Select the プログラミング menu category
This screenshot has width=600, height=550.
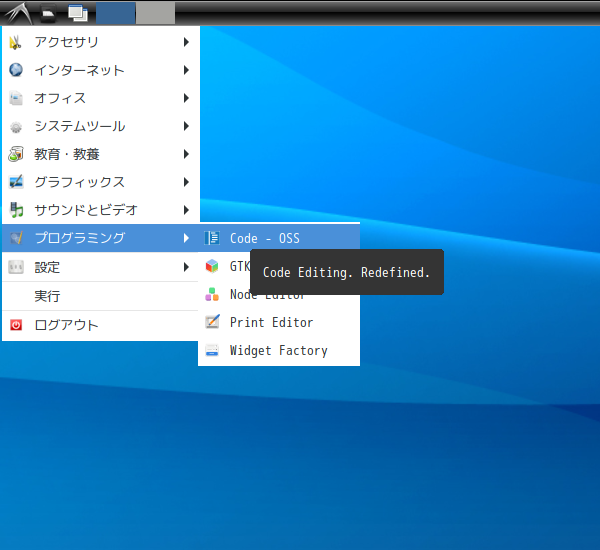click(101, 238)
